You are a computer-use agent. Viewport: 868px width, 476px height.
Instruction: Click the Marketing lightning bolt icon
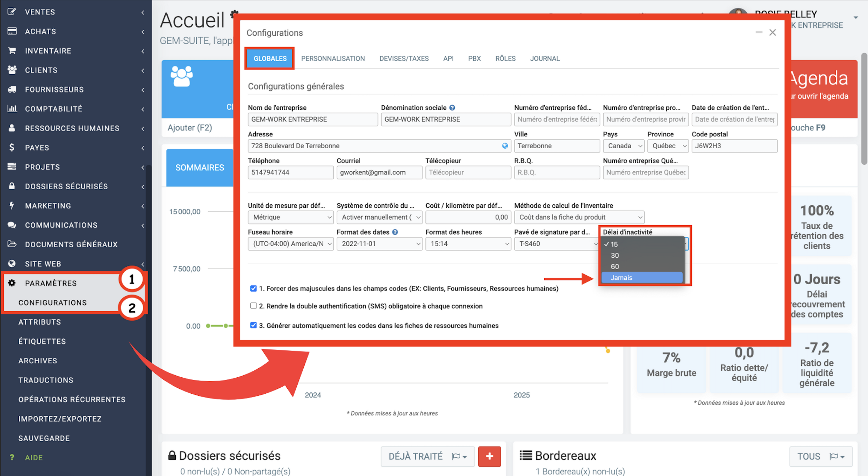[12, 205]
